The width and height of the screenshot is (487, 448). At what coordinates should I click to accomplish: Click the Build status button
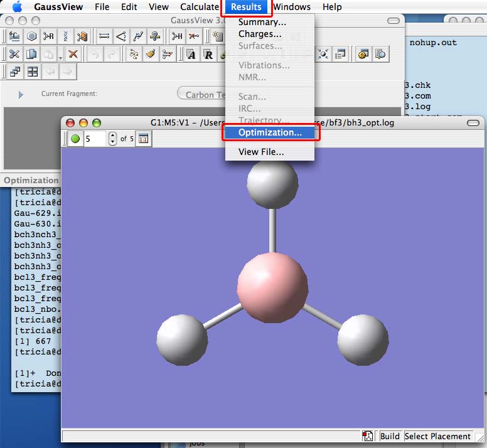point(390,436)
